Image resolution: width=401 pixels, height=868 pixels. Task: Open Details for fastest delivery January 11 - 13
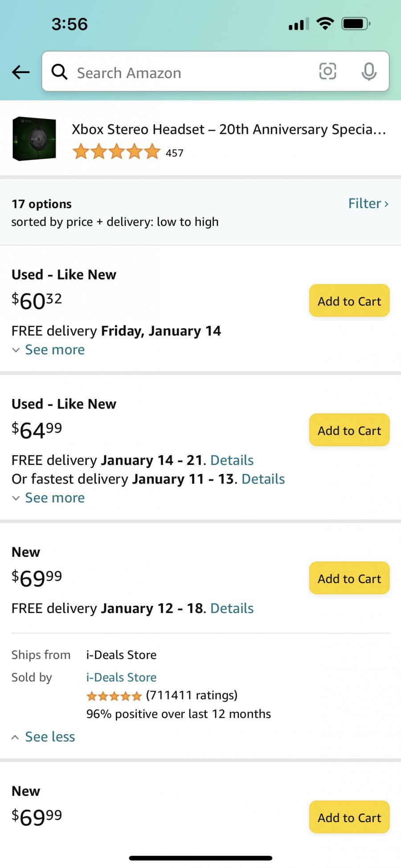(263, 479)
